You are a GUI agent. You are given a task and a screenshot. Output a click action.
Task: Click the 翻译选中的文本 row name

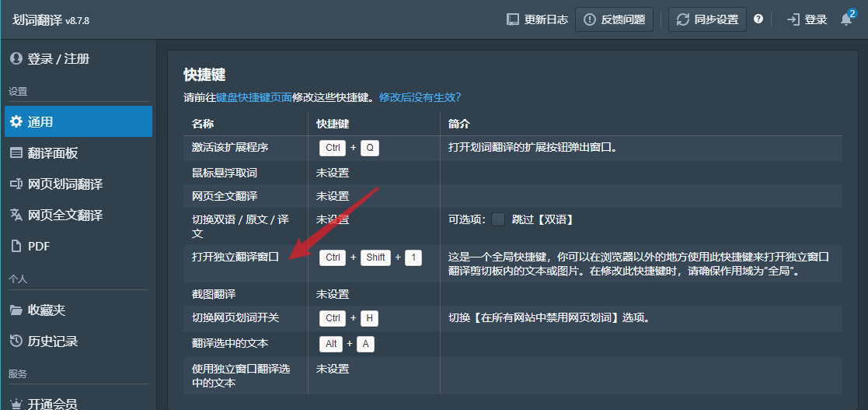230,344
